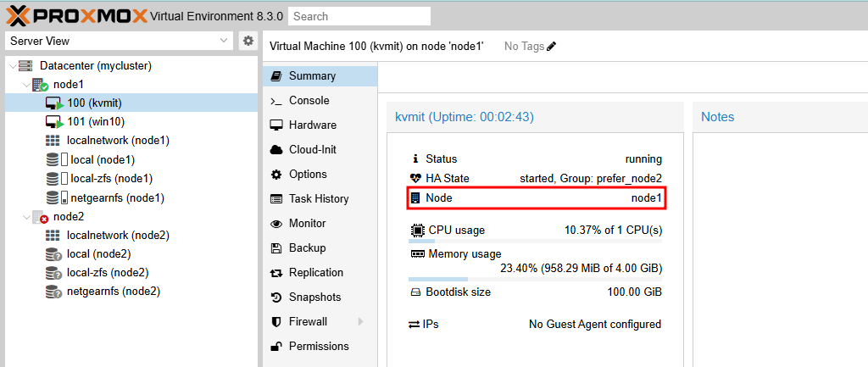This screenshot has height=367, width=868.
Task: Click node1 online status icon
Action: coord(41,86)
